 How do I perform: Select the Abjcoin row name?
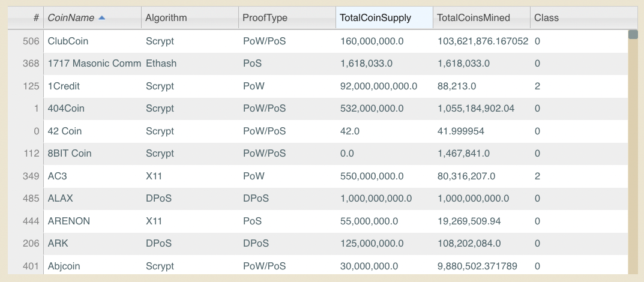(64, 266)
